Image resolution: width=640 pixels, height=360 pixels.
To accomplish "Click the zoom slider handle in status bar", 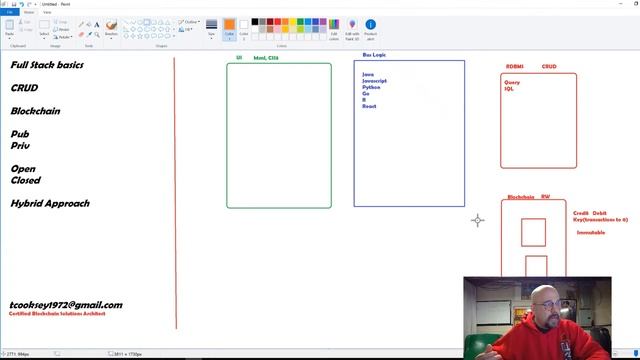I will point(636,353).
